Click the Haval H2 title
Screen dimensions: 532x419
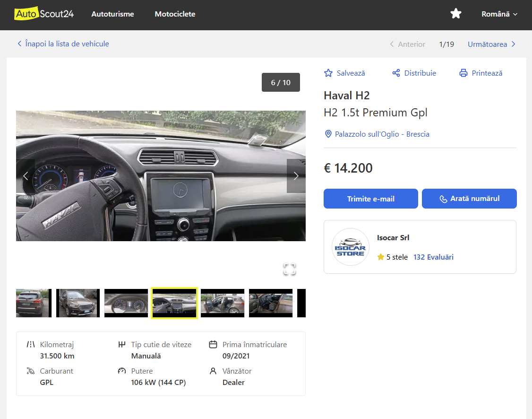point(346,96)
